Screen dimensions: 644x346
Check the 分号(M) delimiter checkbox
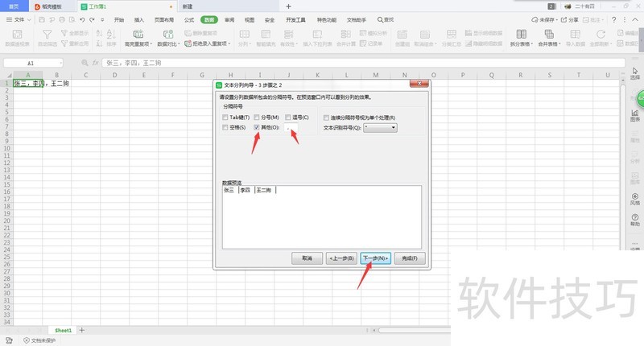tap(257, 117)
